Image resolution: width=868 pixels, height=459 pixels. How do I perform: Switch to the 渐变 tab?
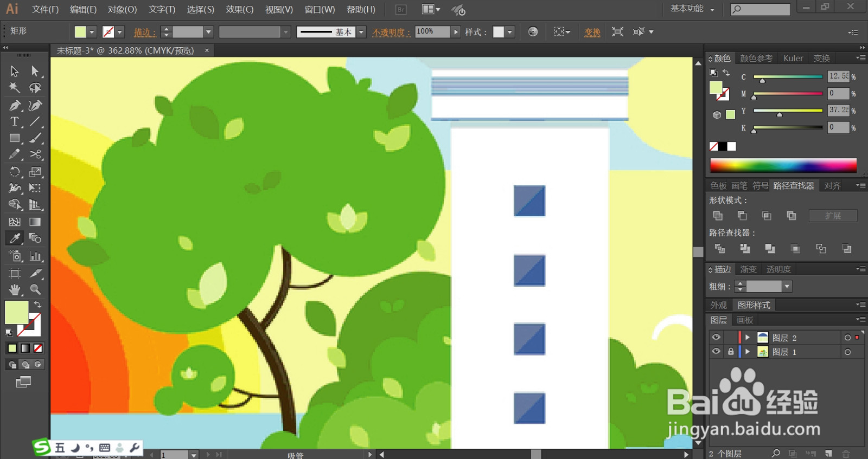click(x=748, y=269)
